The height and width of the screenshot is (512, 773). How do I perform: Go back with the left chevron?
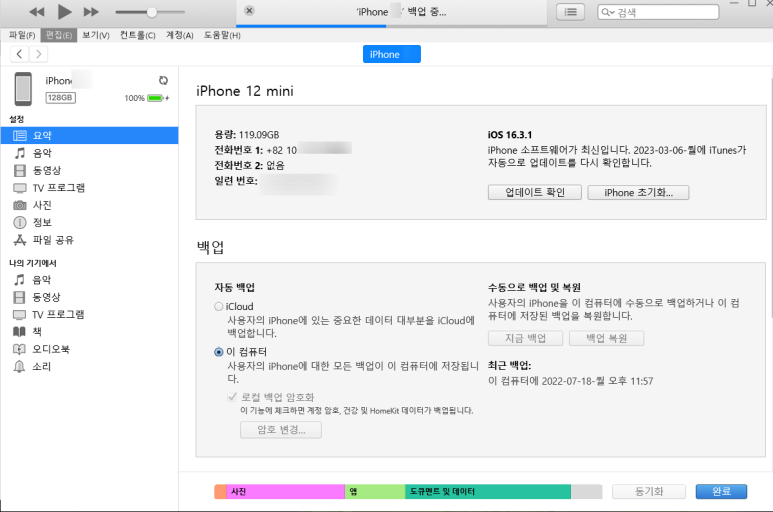click(19, 54)
